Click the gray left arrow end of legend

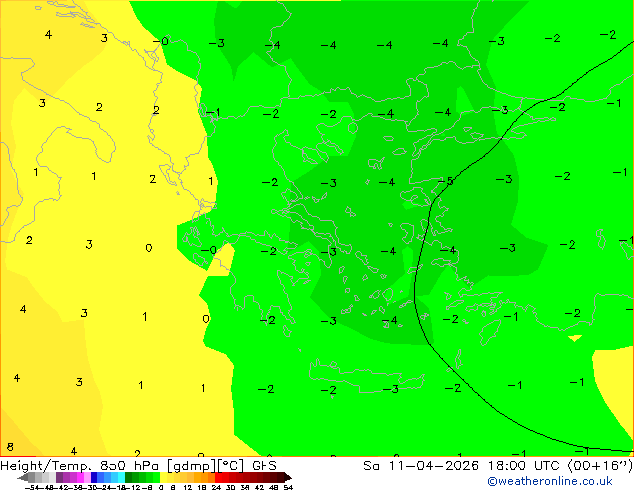pyautogui.click(x=23, y=477)
